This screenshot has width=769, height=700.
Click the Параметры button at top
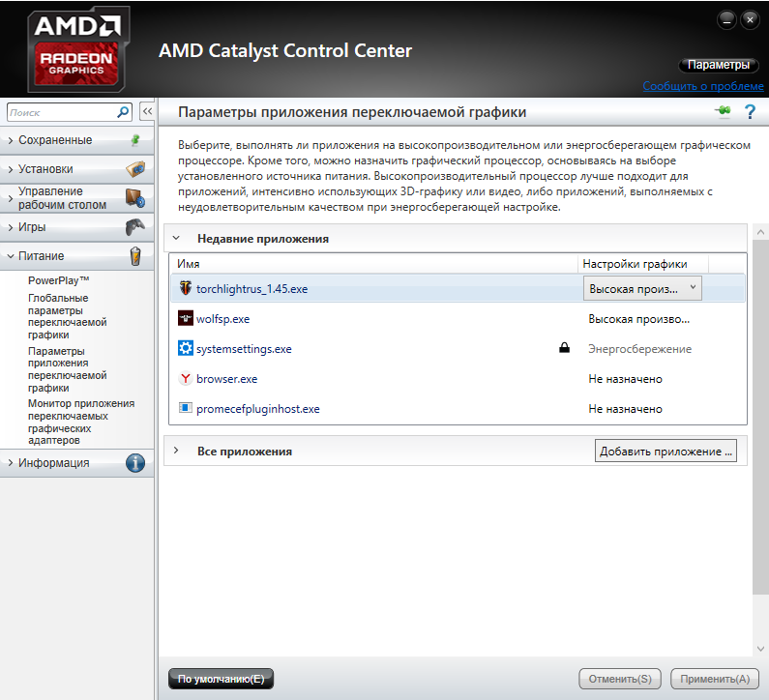[x=719, y=65]
